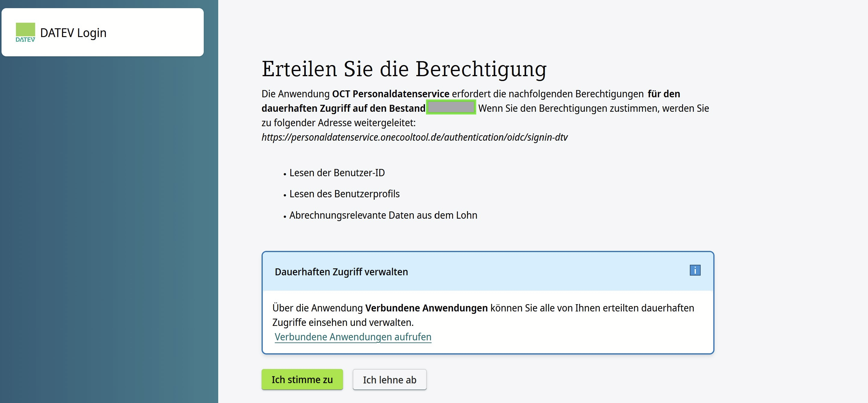This screenshot has width=868, height=403.
Task: Select the Lesen der Benutzer-ID list item
Action: (x=337, y=173)
